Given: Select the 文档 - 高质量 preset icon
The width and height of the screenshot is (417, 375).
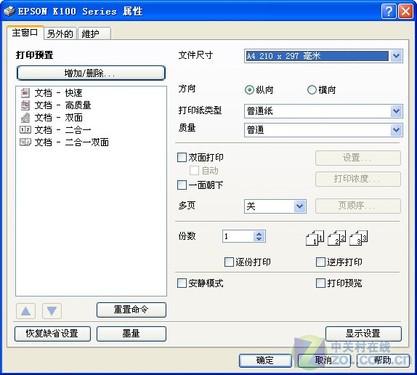Looking at the screenshot, I should click(x=25, y=105).
